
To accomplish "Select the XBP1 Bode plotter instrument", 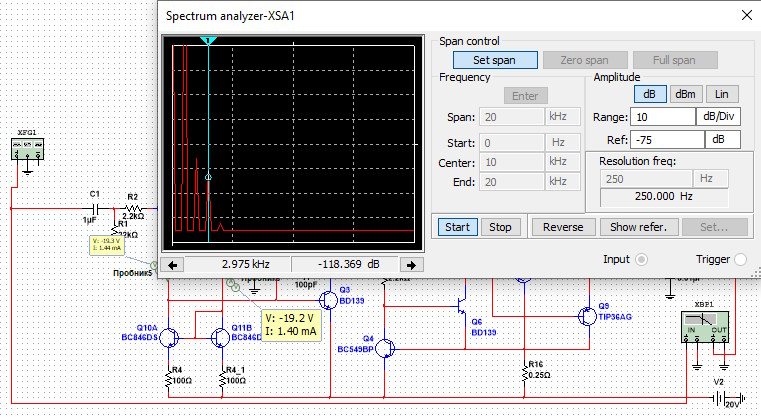I will tap(705, 329).
